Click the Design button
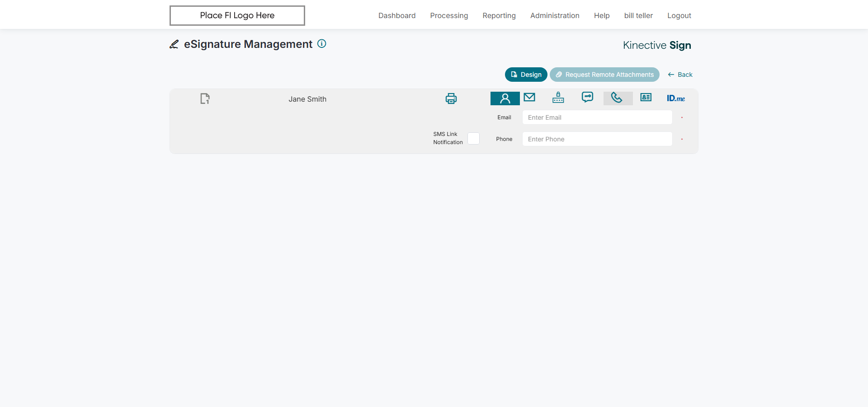The height and width of the screenshot is (407, 868). click(x=526, y=75)
